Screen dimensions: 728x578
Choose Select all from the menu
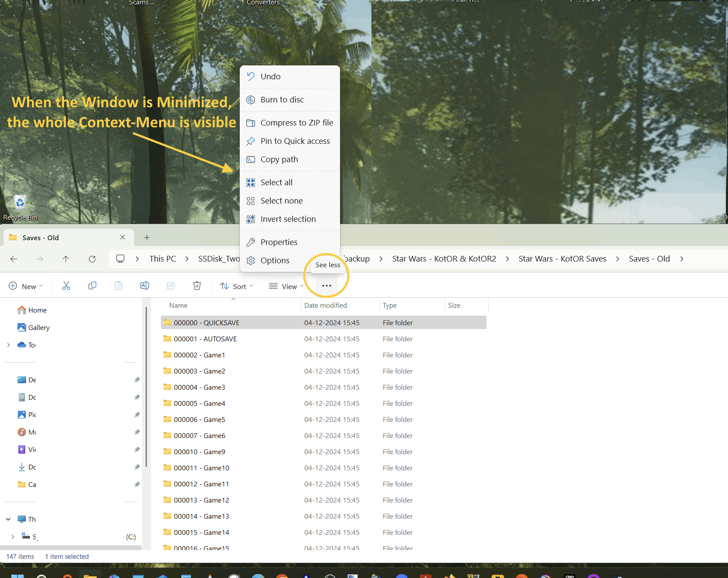click(x=290, y=183)
